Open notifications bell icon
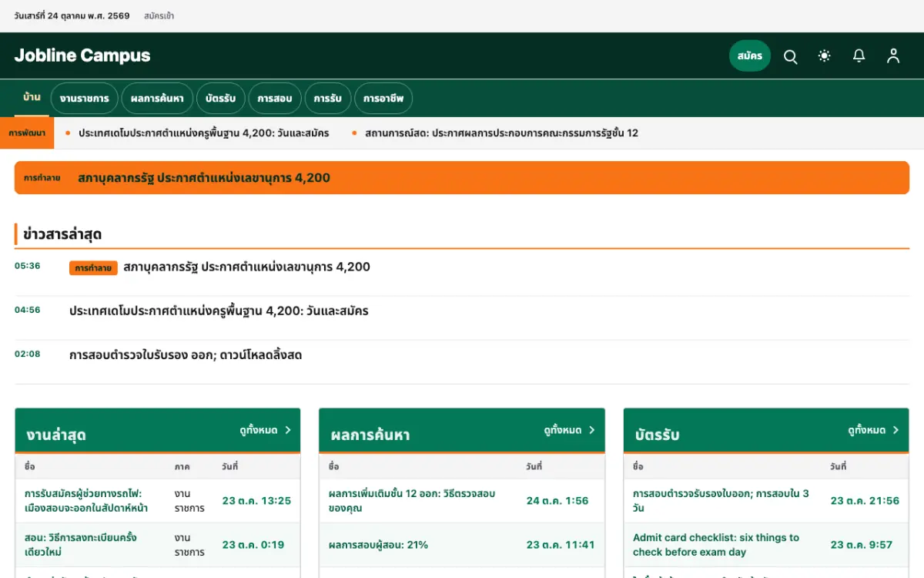This screenshot has width=924, height=578. 859,56
